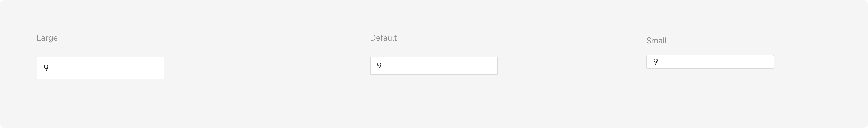The width and height of the screenshot is (868, 128).
Task: Click the "Large" label text
Action: point(47,38)
